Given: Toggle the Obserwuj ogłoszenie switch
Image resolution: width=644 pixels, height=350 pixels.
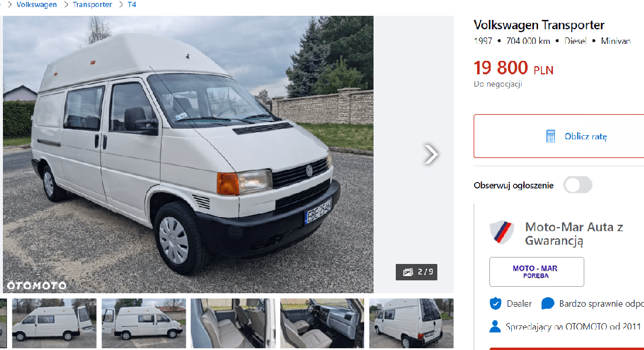Looking at the screenshot, I should click(x=577, y=185).
